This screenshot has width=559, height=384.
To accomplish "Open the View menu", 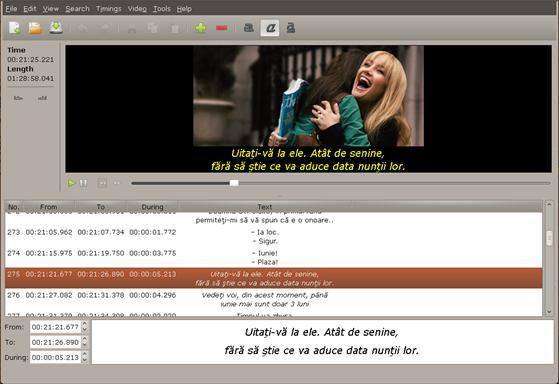I will [51, 9].
